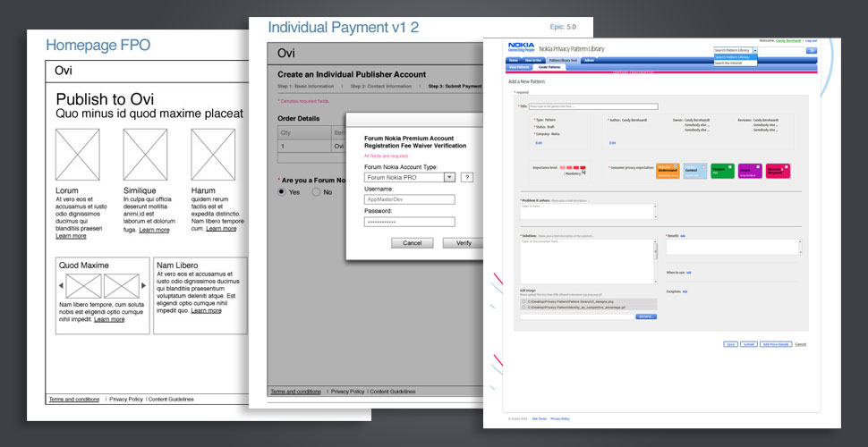Open Learn more link under Lorum

click(x=71, y=236)
